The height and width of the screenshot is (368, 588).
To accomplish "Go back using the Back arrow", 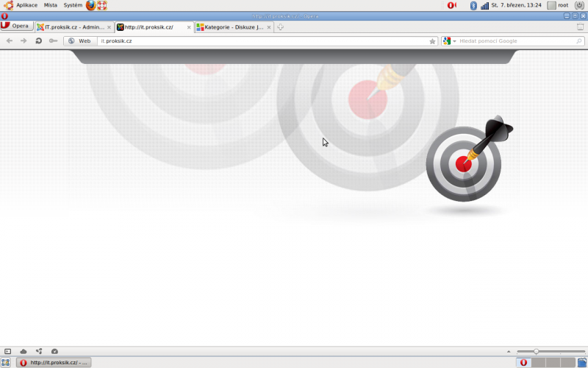I will click(x=10, y=41).
